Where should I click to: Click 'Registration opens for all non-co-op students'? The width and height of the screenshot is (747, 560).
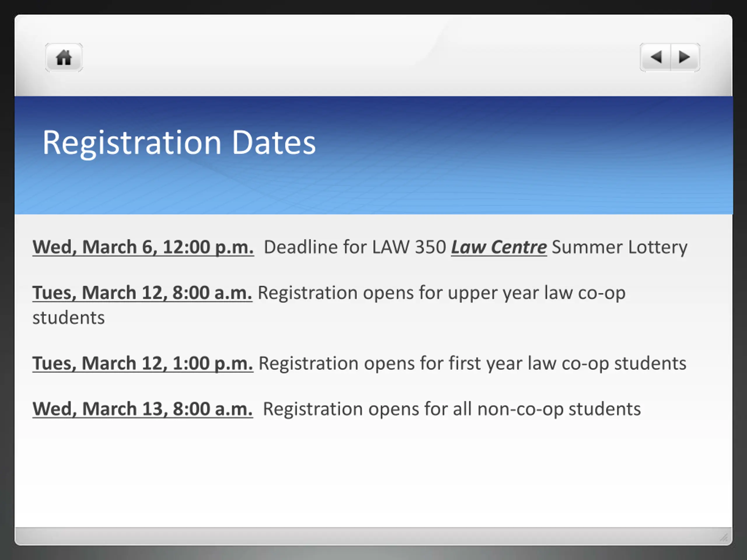451,409
